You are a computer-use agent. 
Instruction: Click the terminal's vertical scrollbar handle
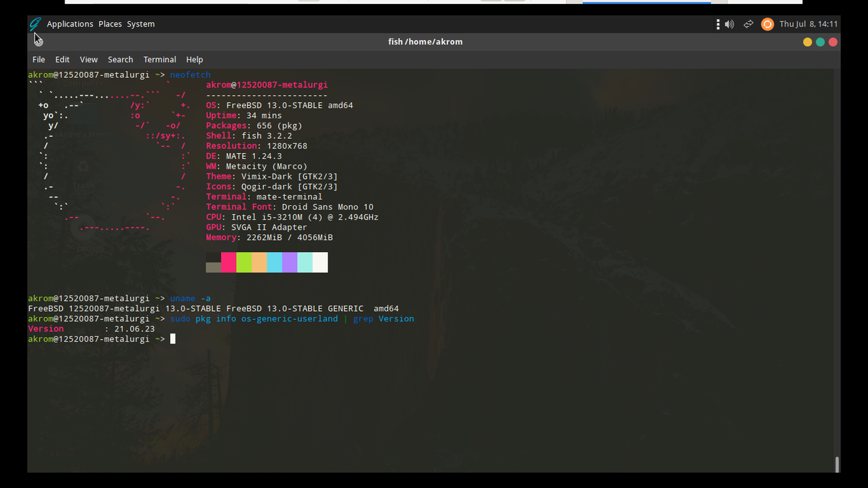pyautogui.click(x=837, y=464)
